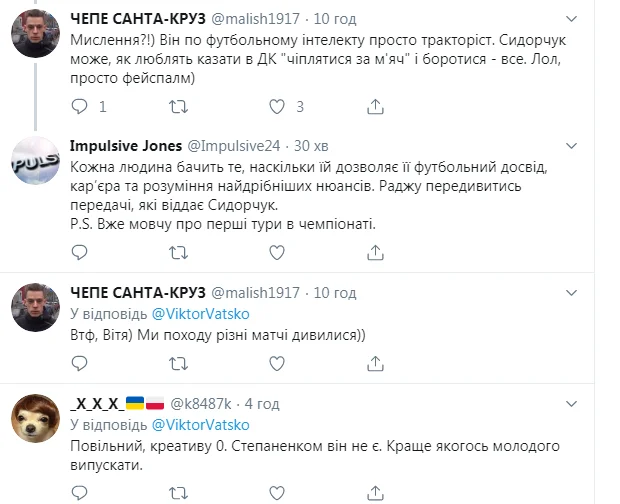Open the @k8487k handle
The width and height of the screenshot is (620, 504).
205,404
